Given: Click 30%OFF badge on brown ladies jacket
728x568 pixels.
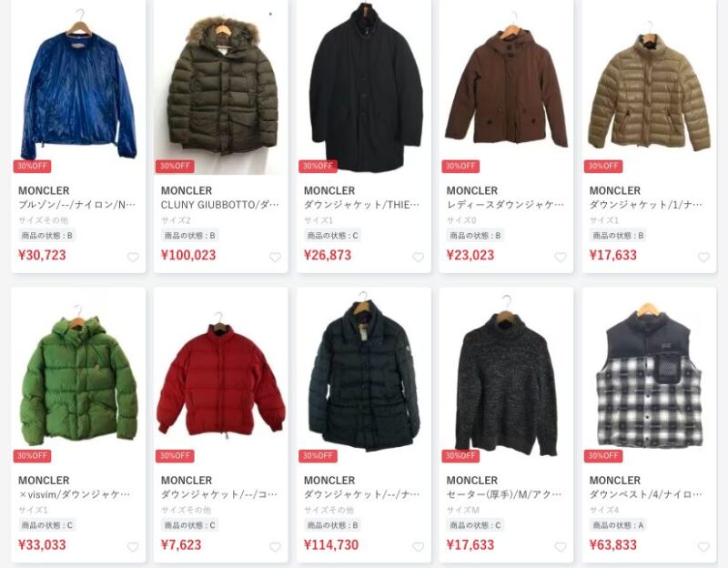Looking at the screenshot, I should [x=460, y=166].
